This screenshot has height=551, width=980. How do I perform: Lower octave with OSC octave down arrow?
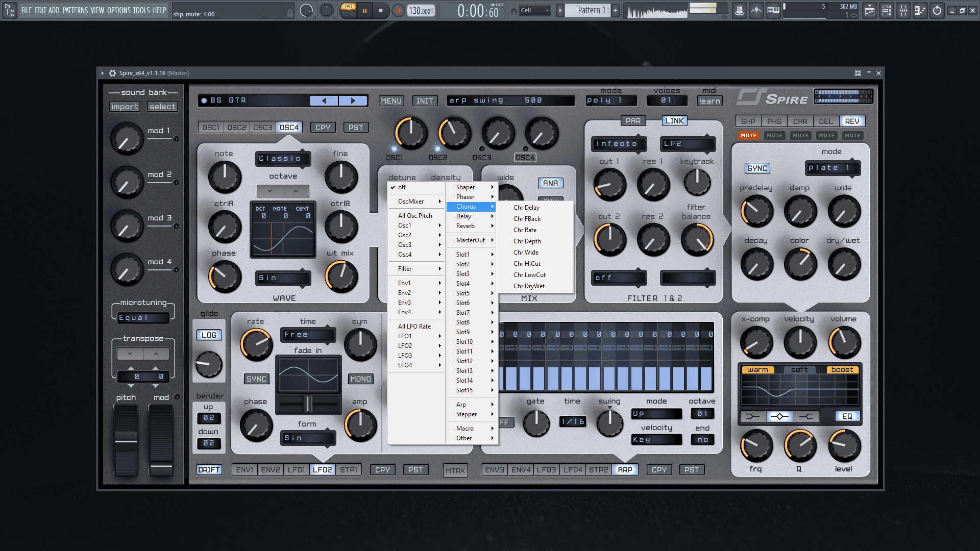tap(269, 191)
